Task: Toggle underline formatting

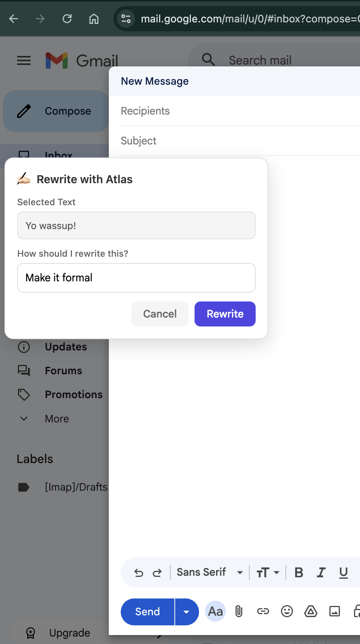Action: [x=343, y=572]
